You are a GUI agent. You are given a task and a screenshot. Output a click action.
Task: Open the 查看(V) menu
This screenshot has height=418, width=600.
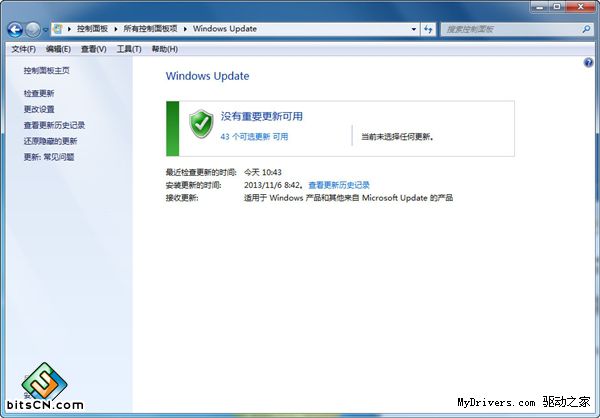(93, 49)
